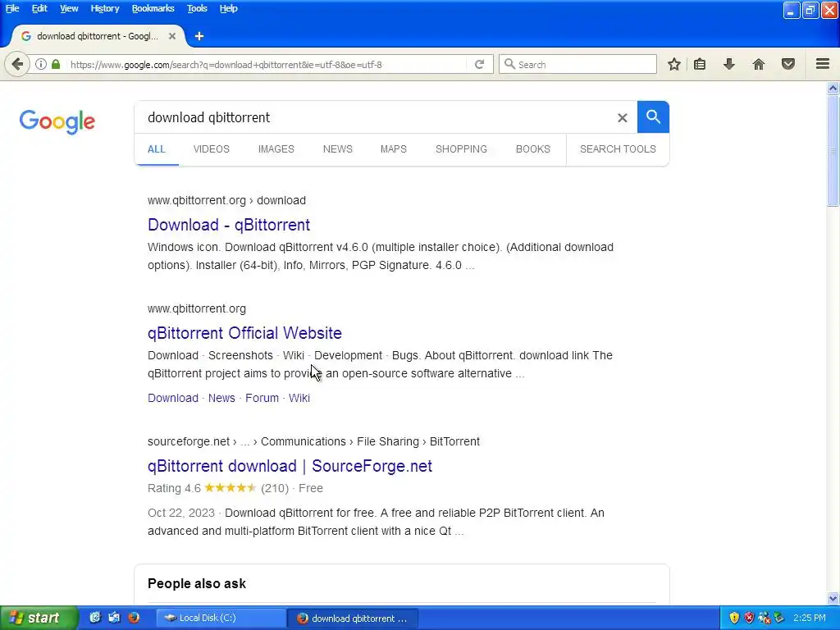Image resolution: width=840 pixels, height=630 pixels.
Task: Open qBittorrent download | SourceForge.net link
Action: (290, 466)
